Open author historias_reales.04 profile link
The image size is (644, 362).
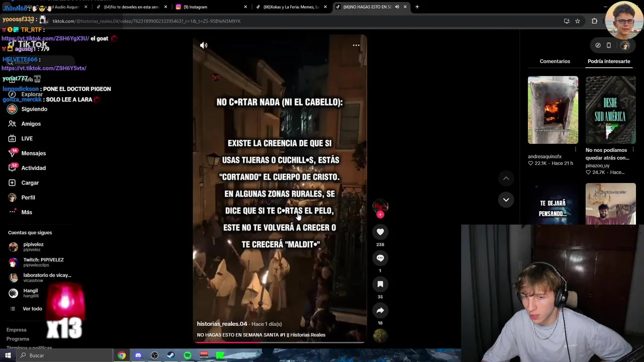[x=222, y=324]
